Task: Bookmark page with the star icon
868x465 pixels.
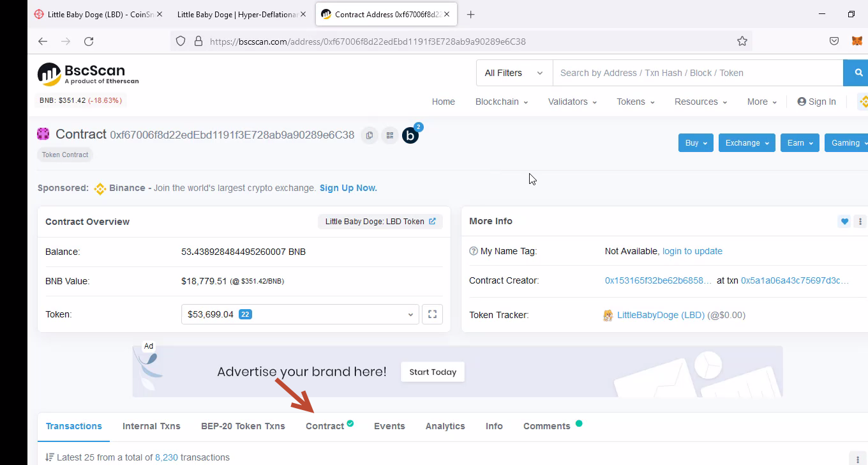Action: tap(742, 42)
